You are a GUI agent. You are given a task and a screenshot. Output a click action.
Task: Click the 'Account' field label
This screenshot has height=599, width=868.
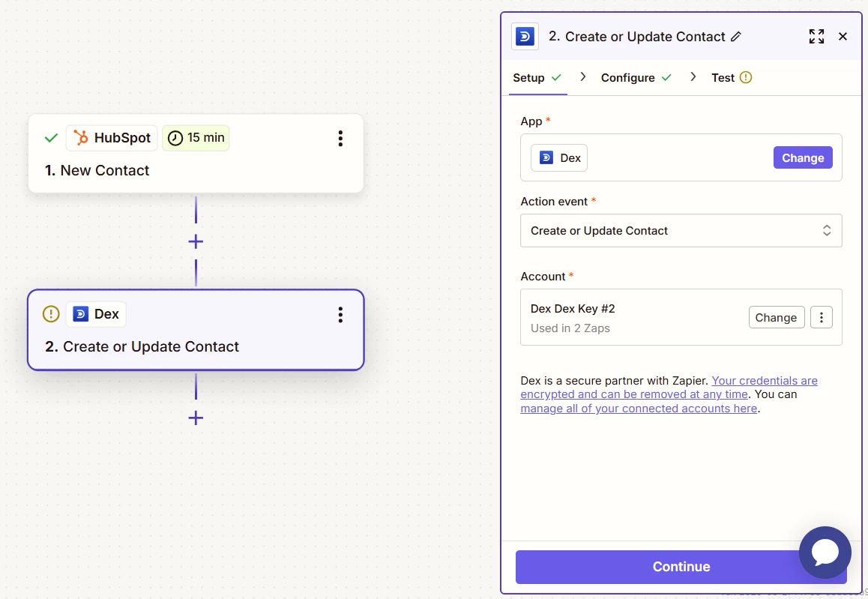(x=543, y=276)
